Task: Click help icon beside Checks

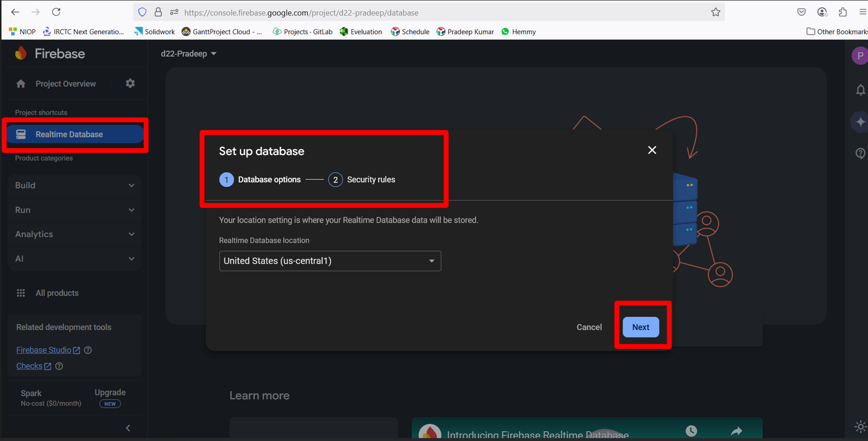Action: coord(59,366)
